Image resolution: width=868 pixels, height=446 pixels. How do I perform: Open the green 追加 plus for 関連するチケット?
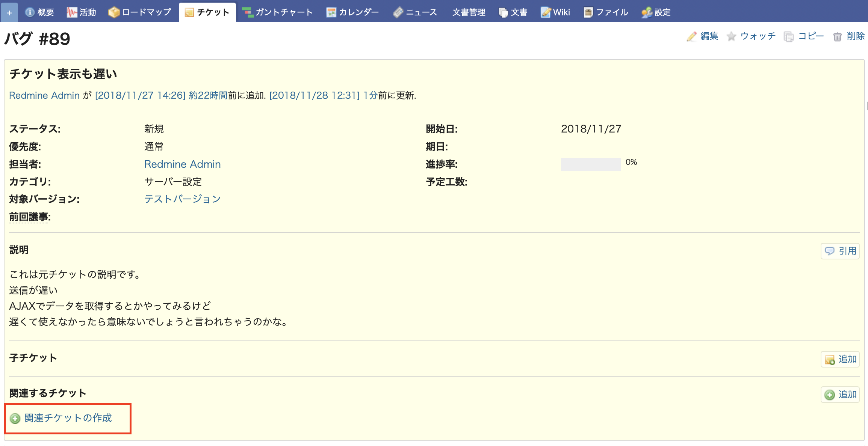coord(830,395)
